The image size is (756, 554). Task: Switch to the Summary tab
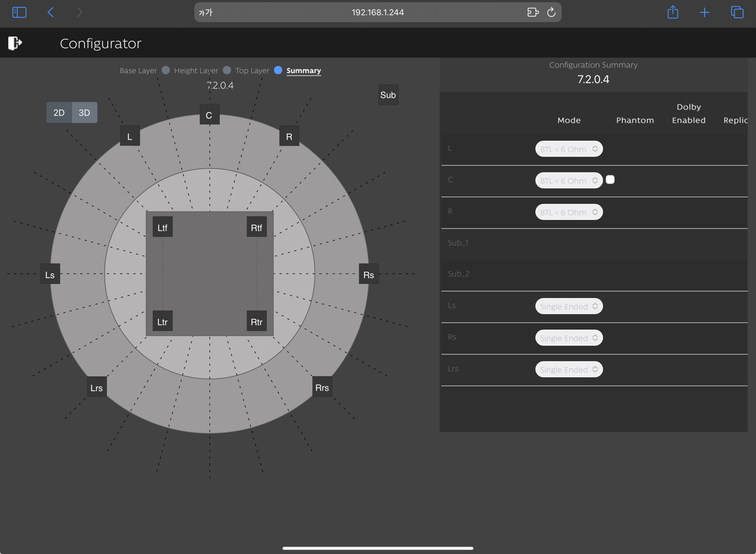(x=303, y=70)
